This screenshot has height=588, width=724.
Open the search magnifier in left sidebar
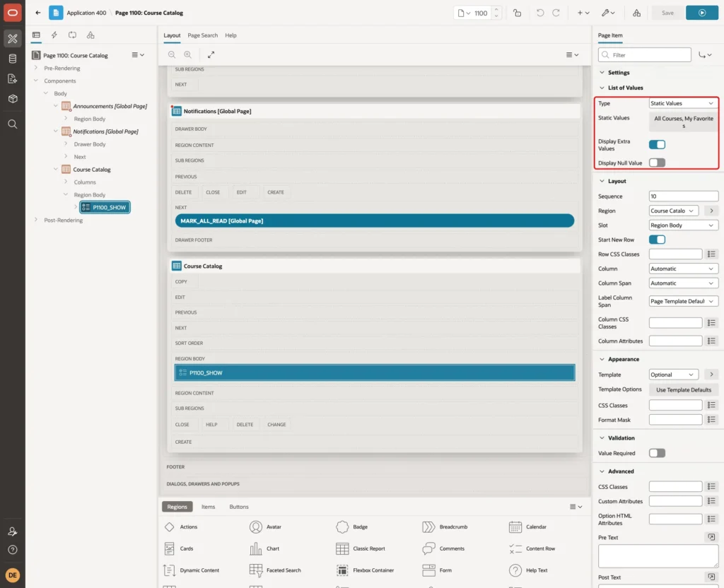tap(13, 124)
